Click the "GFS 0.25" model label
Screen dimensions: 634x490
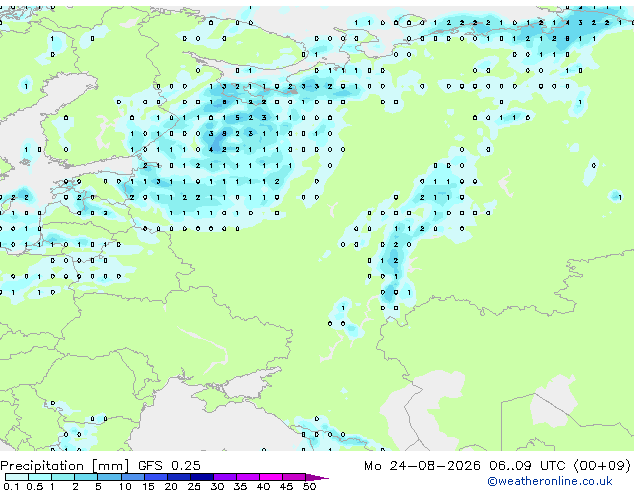[x=169, y=466]
